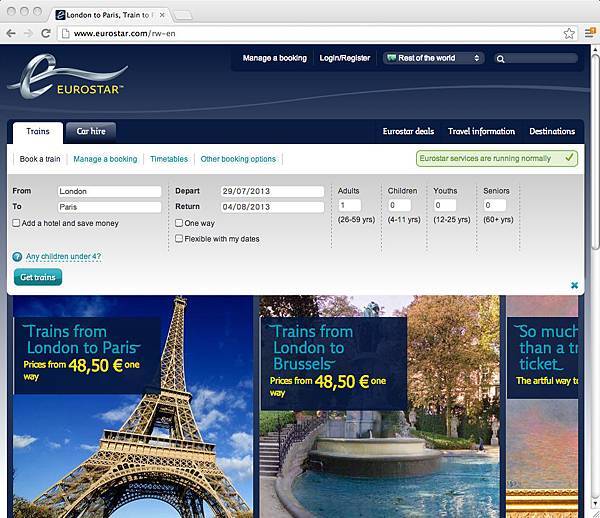Image resolution: width=600 pixels, height=518 pixels.
Task: Open the Rest of the world dropdown
Action: [x=434, y=58]
